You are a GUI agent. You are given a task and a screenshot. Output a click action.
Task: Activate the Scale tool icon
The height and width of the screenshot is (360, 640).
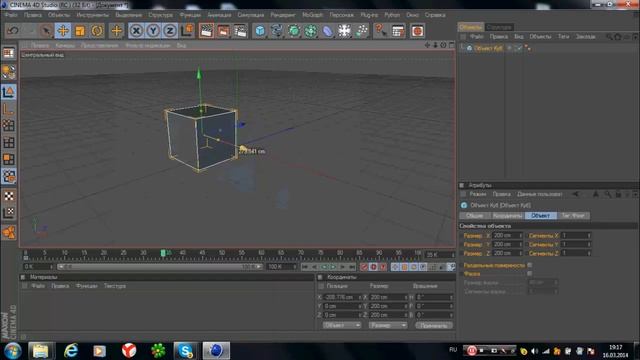pos(80,31)
